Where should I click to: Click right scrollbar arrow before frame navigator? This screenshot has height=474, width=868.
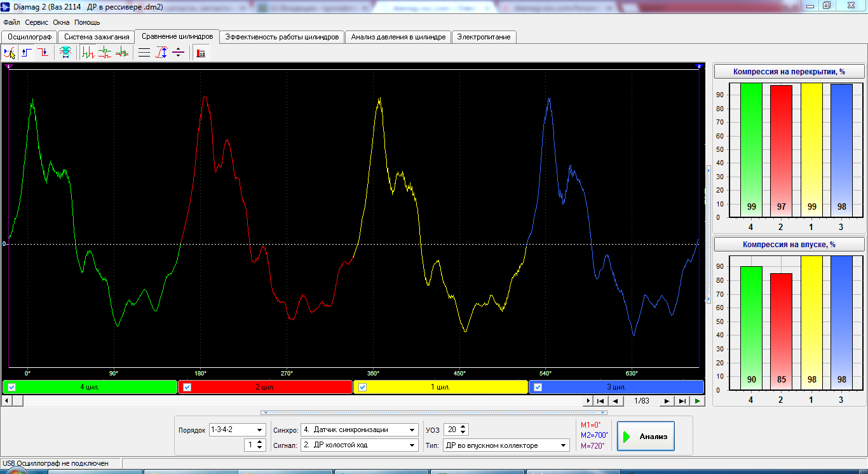coord(588,401)
